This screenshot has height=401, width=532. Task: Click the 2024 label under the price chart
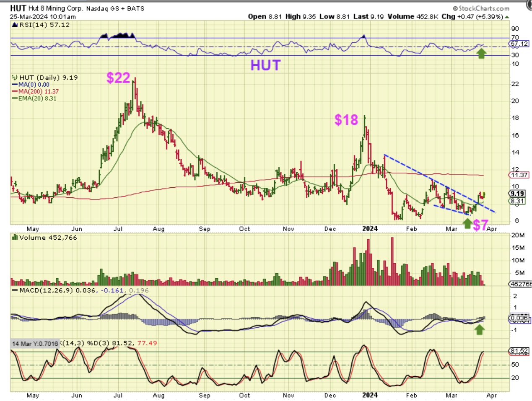click(370, 229)
